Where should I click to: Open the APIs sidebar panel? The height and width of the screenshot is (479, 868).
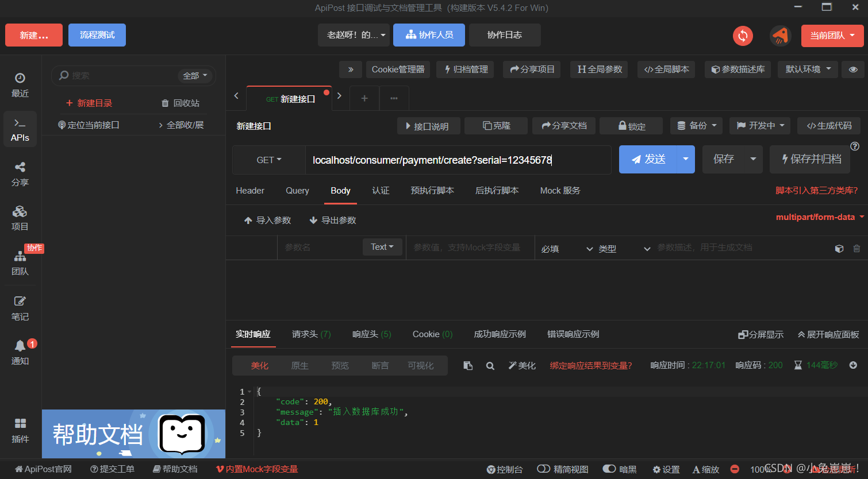point(20,129)
